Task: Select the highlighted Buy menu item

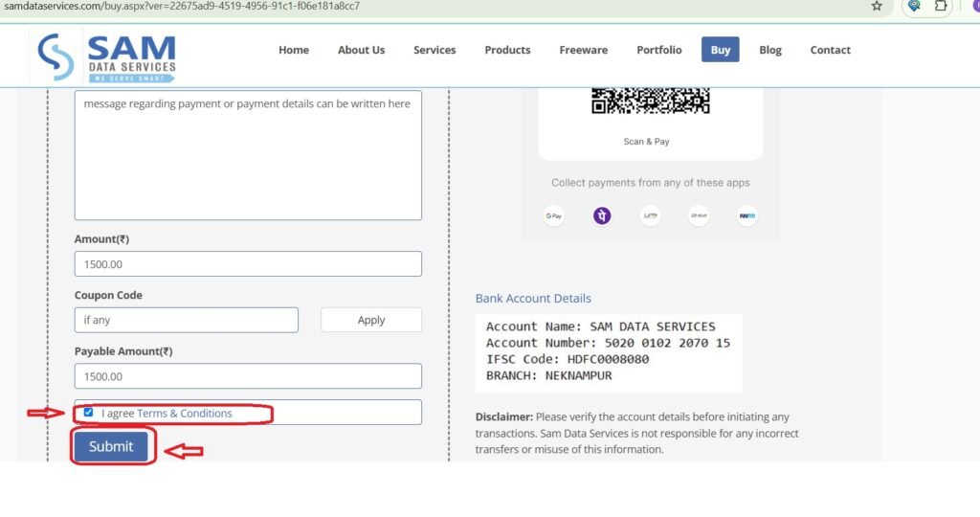Action: [x=720, y=50]
